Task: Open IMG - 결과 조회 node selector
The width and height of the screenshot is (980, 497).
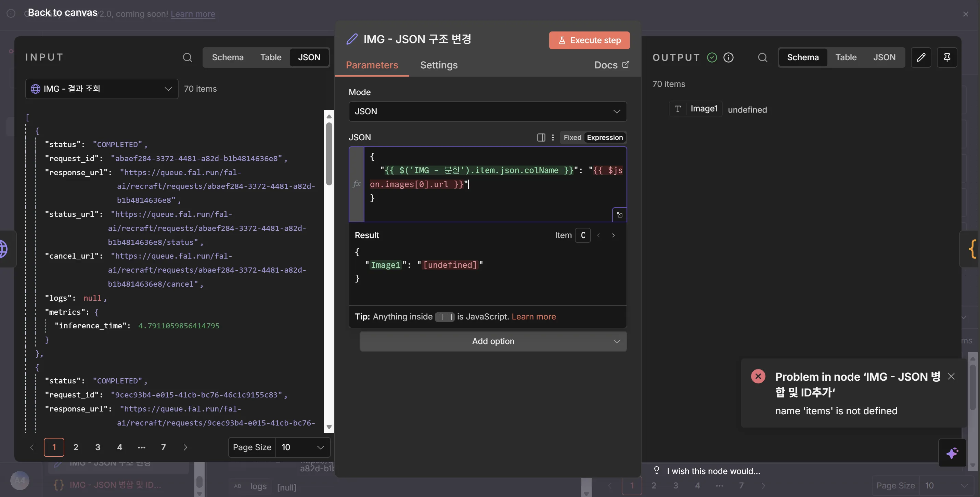Action: [x=102, y=89]
